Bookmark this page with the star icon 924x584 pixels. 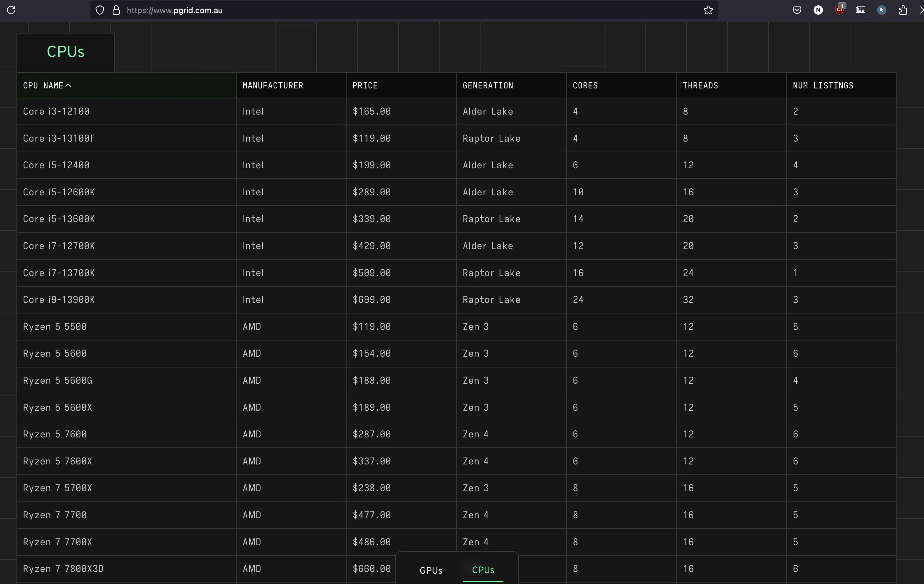pyautogui.click(x=708, y=10)
